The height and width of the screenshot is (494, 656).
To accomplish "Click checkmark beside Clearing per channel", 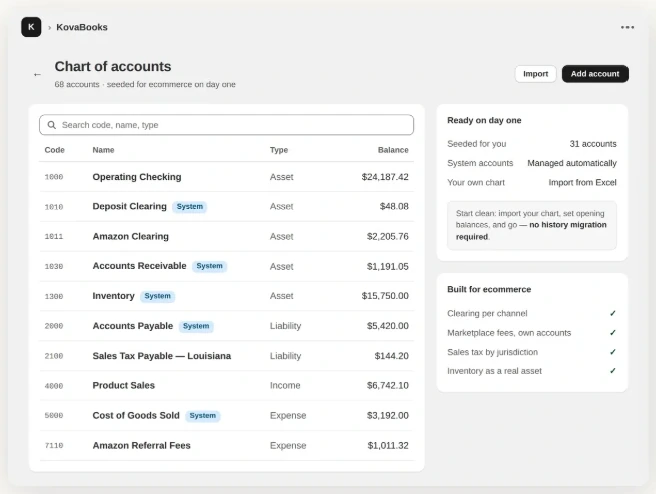I will pos(612,313).
